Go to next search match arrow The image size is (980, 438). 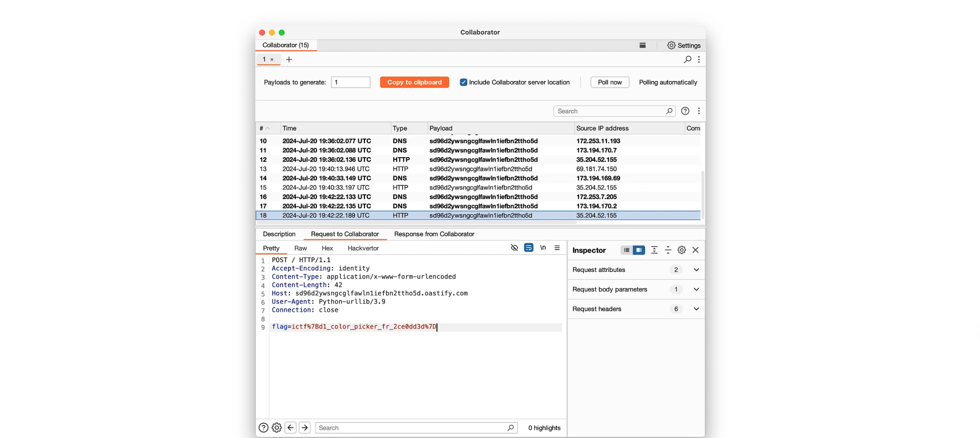(x=304, y=428)
